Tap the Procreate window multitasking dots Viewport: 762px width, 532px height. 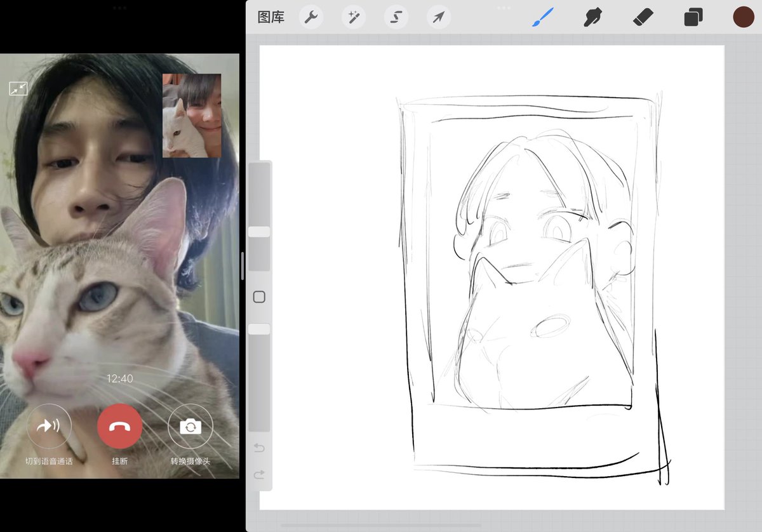(x=504, y=8)
